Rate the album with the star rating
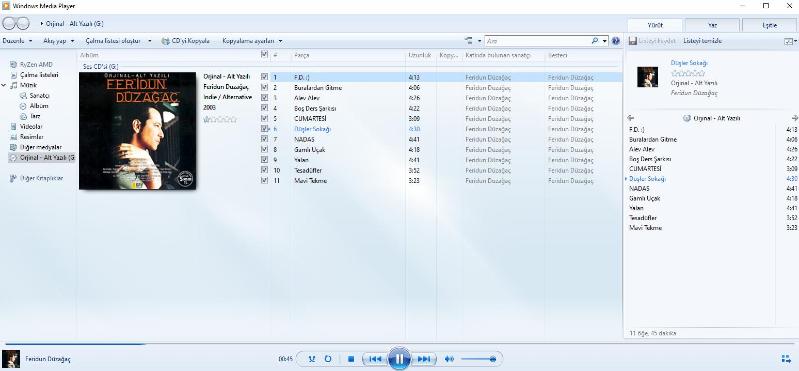 pos(220,120)
